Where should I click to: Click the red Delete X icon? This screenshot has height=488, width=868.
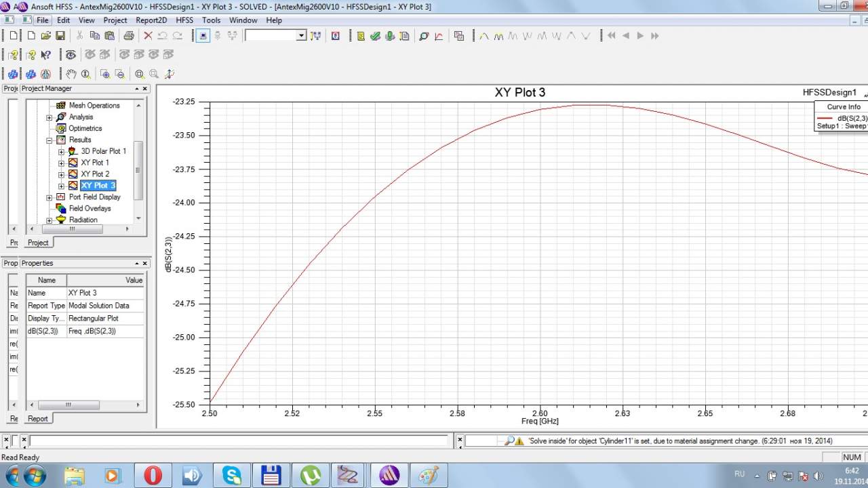[148, 36]
